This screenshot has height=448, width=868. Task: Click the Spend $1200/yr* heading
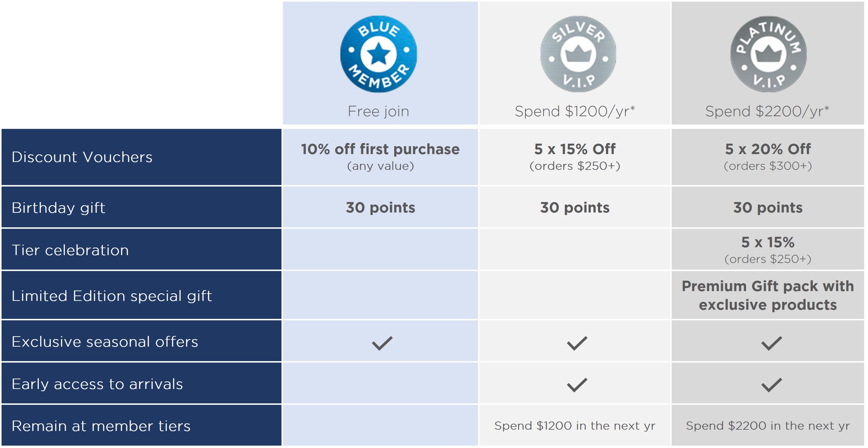pos(575,111)
